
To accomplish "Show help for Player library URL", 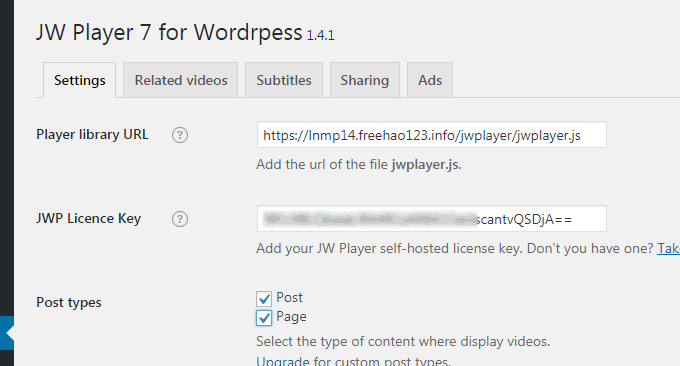I will (x=180, y=135).
